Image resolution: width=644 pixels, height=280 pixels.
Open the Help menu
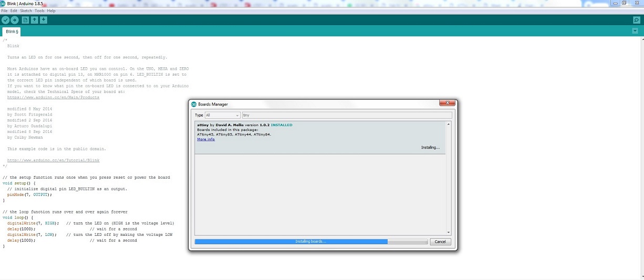[x=51, y=11]
